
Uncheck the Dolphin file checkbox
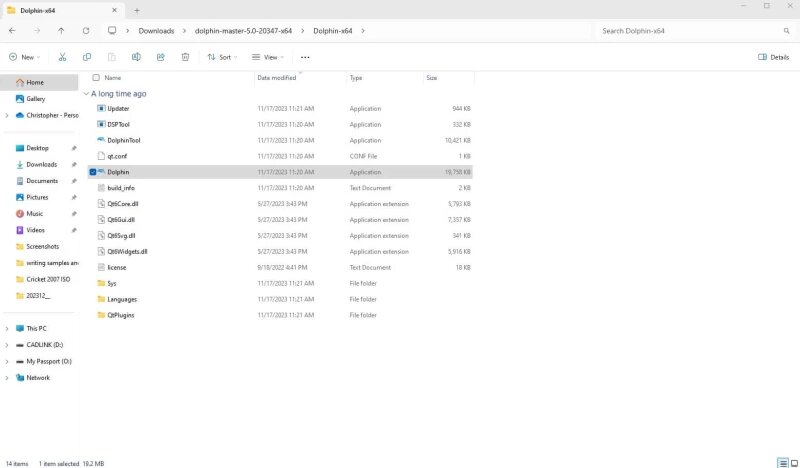click(x=92, y=172)
